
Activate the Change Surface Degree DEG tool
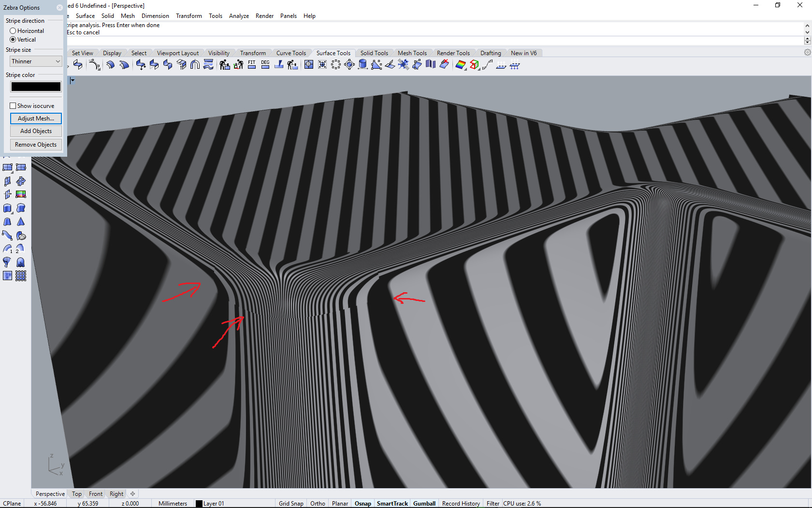click(x=265, y=64)
